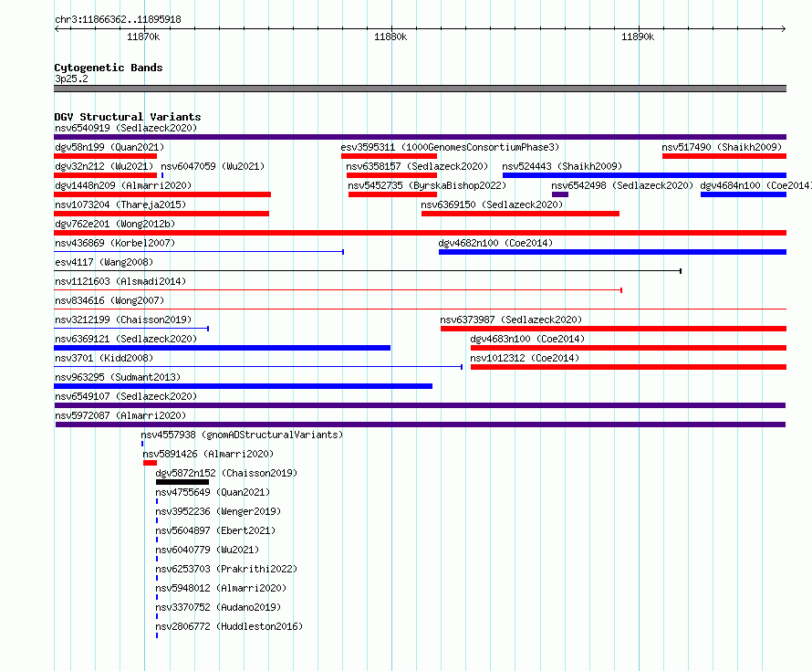Click the red bar under nsv6369150
Viewport: 812px width, 671px height.
coord(520,214)
